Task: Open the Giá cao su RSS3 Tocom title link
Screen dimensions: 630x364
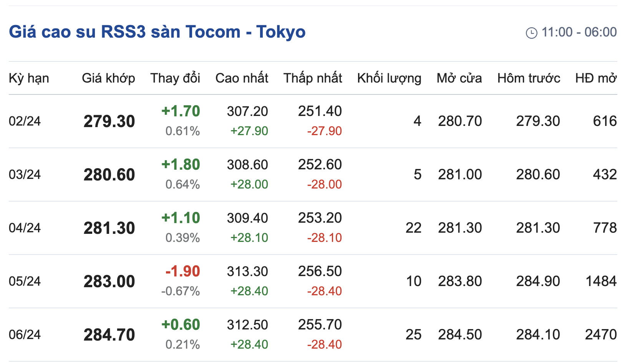Action: point(157,32)
